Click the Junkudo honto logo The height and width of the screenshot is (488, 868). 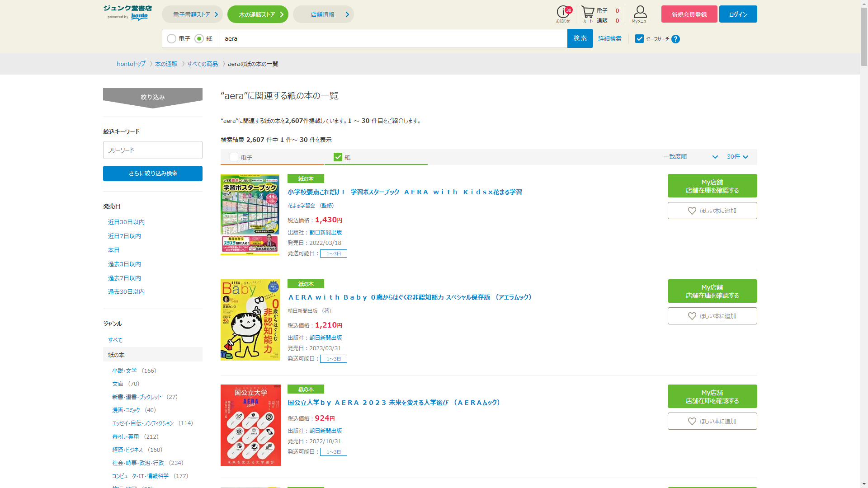click(127, 13)
